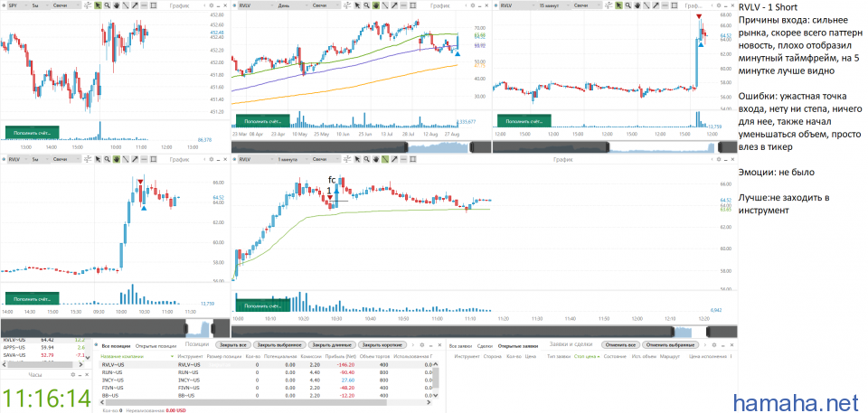Open the SPY ticker symbol dropdown
The width and height of the screenshot is (868, 413).
click(x=17, y=5)
